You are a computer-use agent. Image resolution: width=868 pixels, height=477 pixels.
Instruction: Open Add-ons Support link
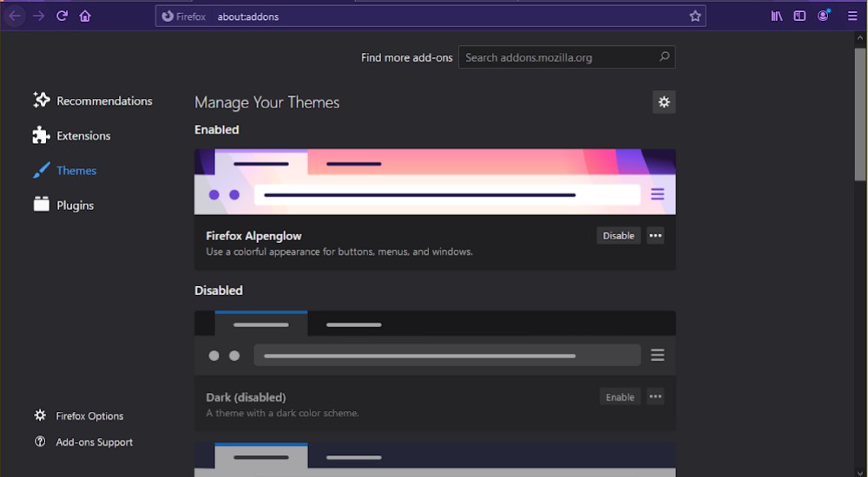(x=94, y=442)
